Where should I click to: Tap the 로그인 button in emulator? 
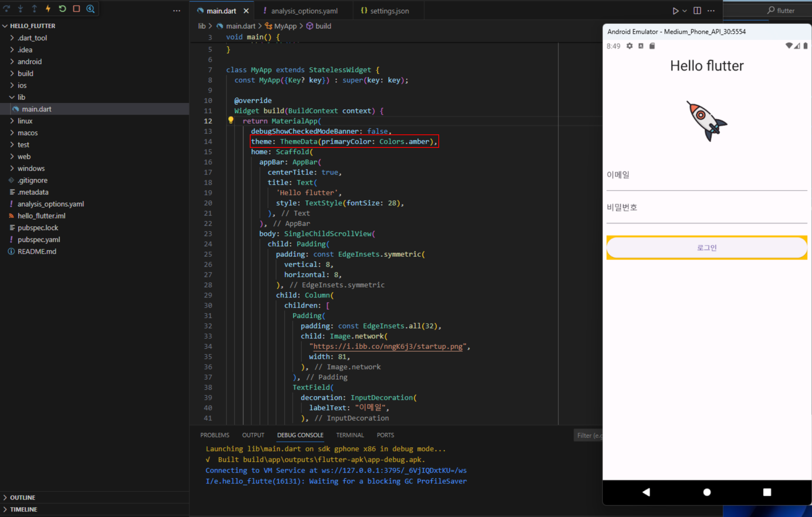point(706,248)
